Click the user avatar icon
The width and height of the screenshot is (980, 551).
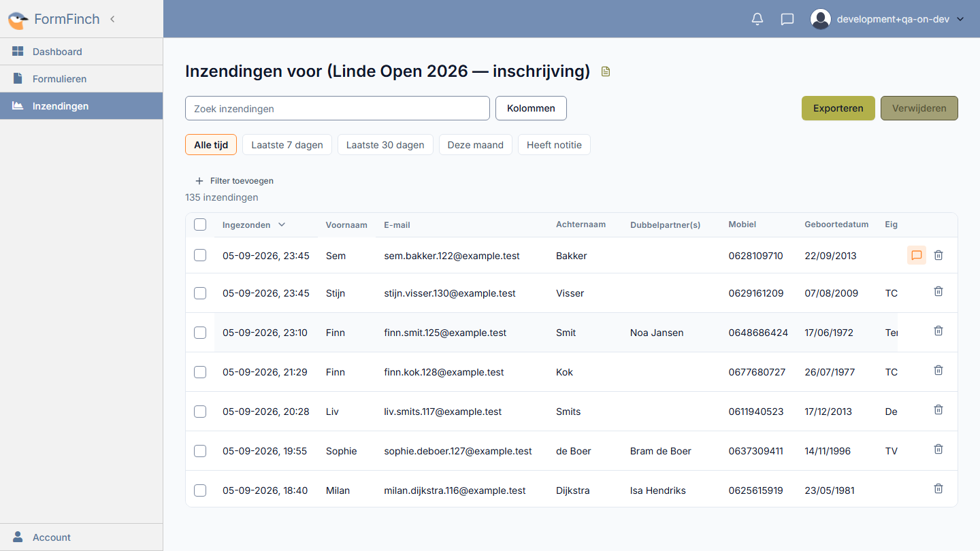click(x=821, y=19)
